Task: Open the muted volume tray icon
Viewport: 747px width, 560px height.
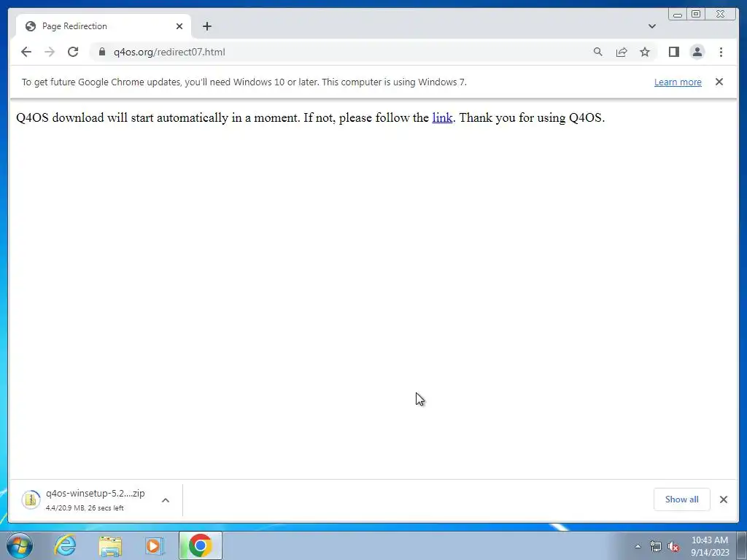Action: (673, 546)
